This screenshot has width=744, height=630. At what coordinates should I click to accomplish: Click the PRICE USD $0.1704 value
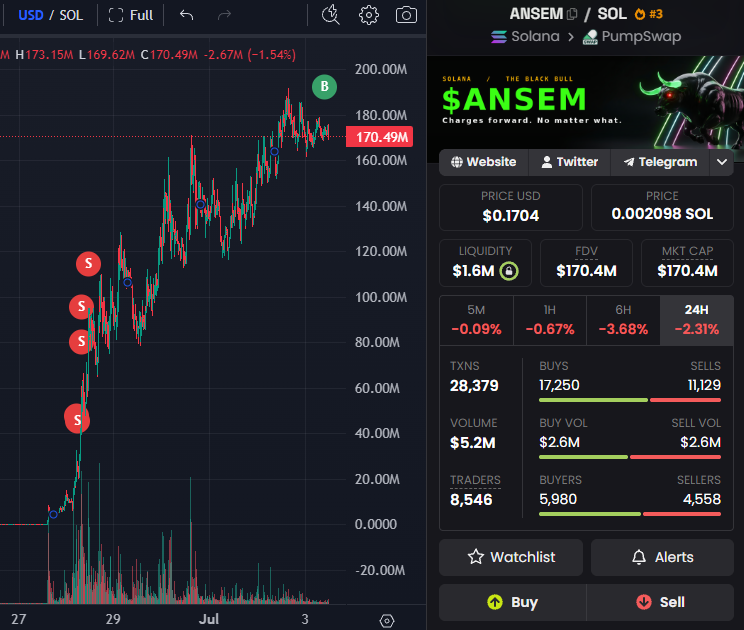pos(511,216)
